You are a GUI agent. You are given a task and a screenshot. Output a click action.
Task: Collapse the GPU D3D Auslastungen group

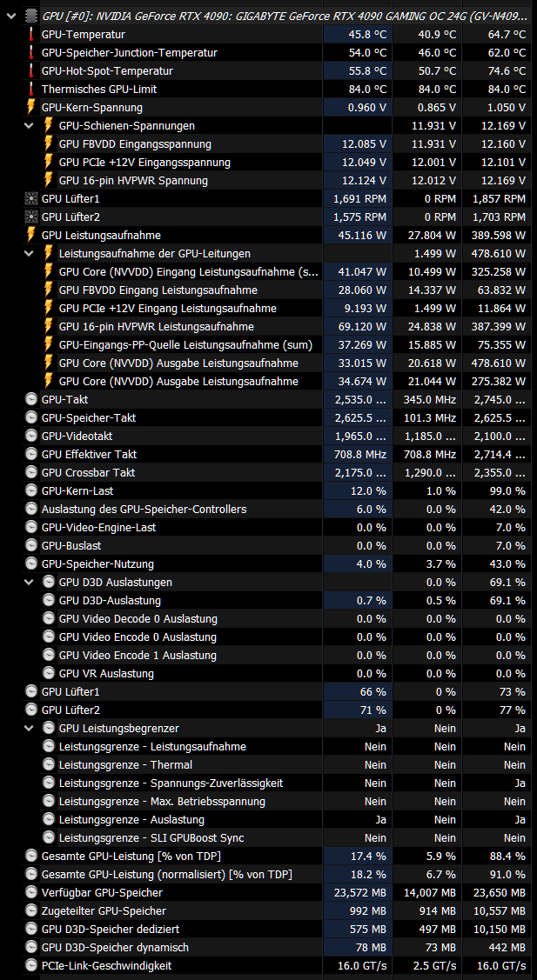click(x=29, y=582)
